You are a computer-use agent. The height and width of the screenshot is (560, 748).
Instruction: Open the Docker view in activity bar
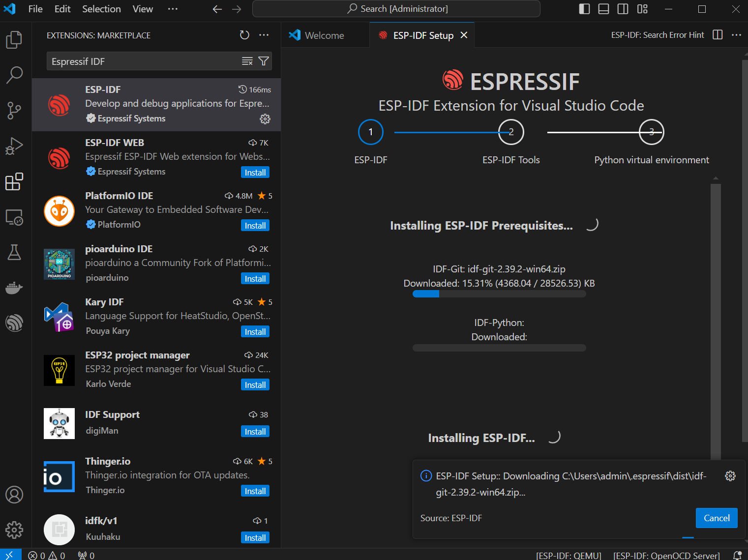14,288
